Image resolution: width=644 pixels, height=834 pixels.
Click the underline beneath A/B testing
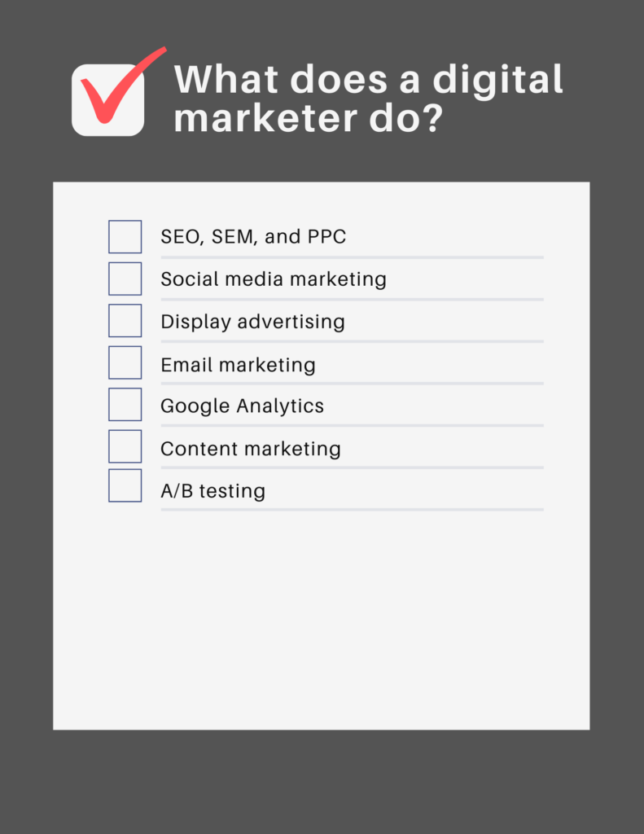coord(352,510)
